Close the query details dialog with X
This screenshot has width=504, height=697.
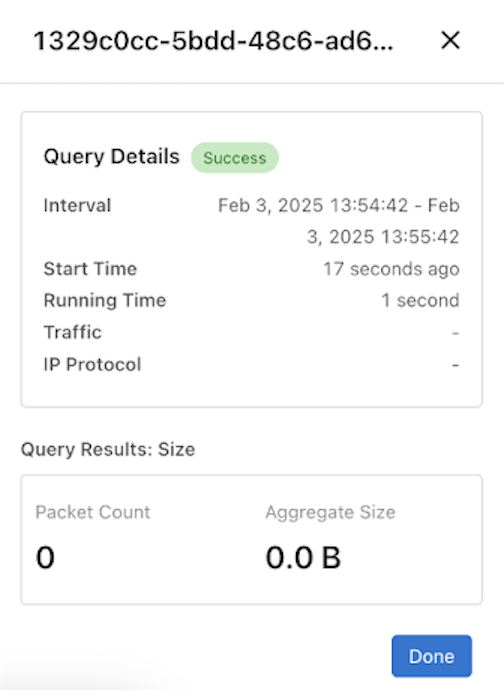(450, 40)
